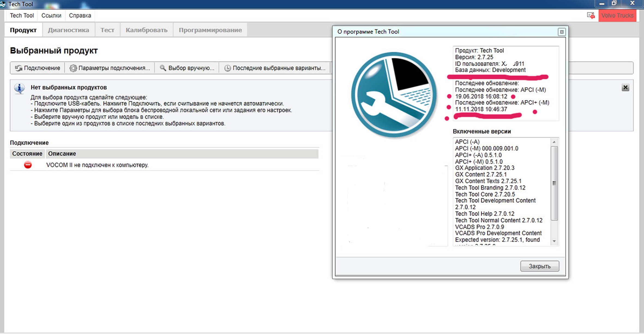Click the Выбор вручную magnifier icon
This screenshot has width=644, height=334.
[x=163, y=68]
